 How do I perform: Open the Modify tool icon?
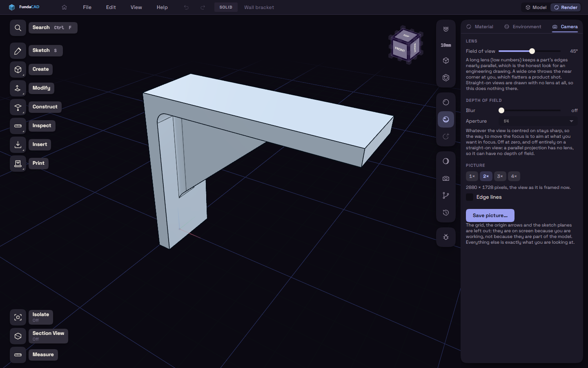(x=18, y=88)
